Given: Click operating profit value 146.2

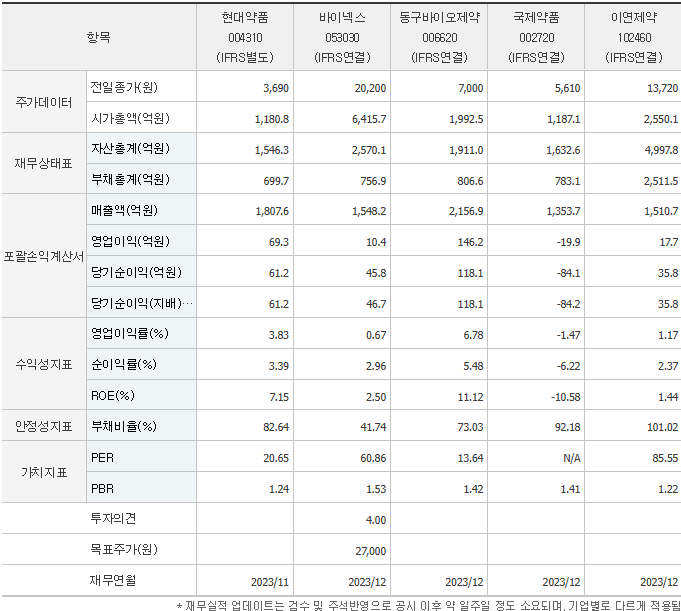Looking at the screenshot, I should tap(470, 242).
